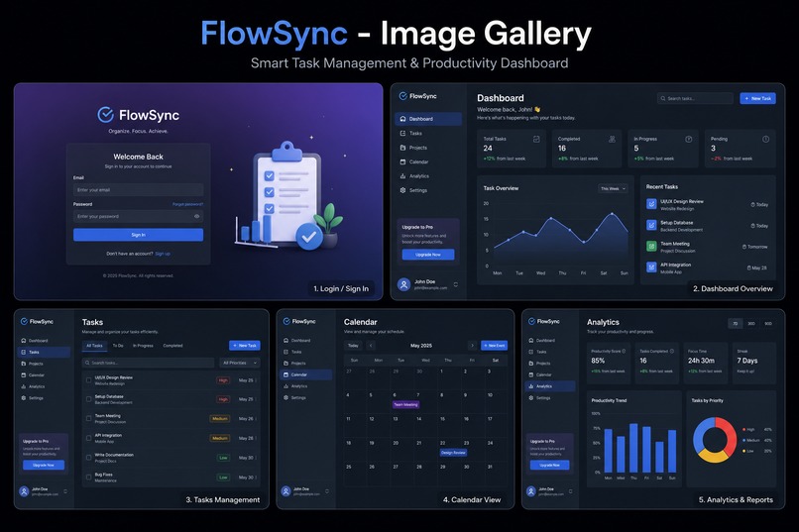Click the green Team Meeting task icon
The image size is (799, 532).
pos(651,247)
